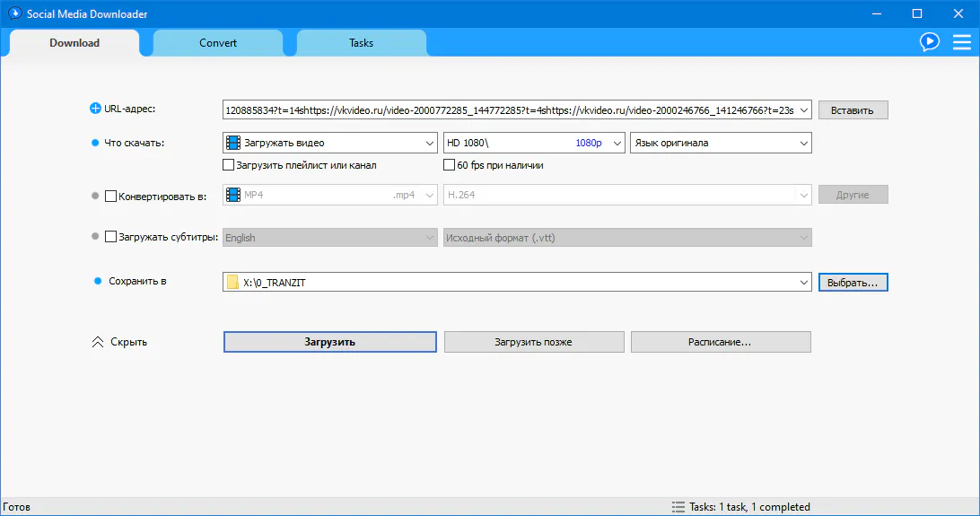980x516 pixels.
Task: Open the hamburger menu icon
Action: click(x=961, y=42)
